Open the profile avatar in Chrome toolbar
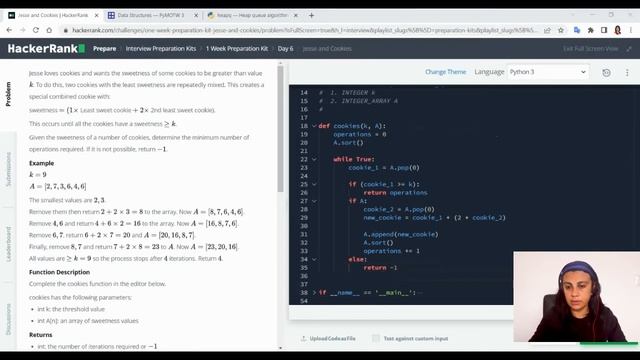 618,30
